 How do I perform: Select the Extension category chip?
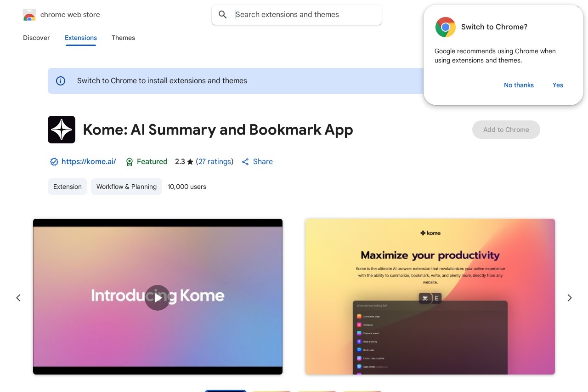68,187
